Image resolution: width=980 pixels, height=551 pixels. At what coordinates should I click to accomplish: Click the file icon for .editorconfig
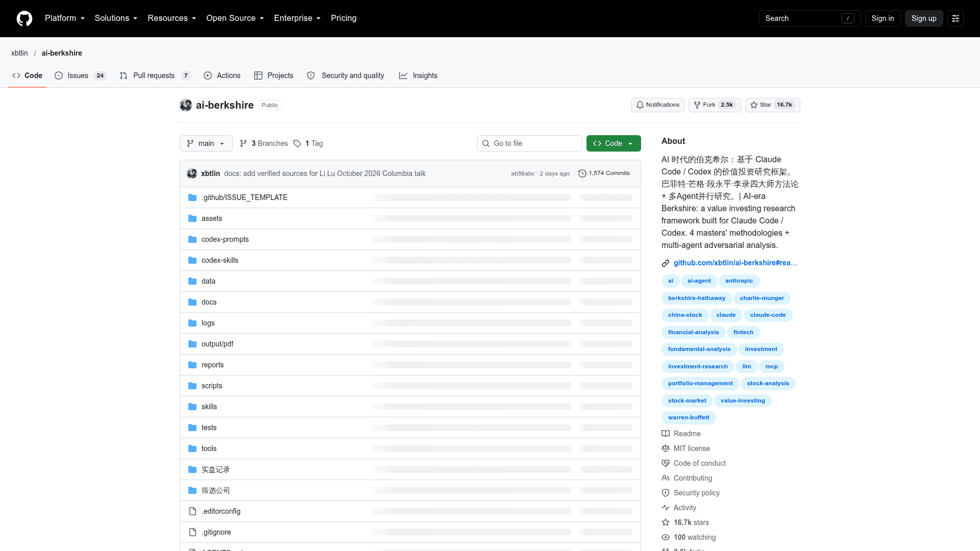tap(192, 511)
